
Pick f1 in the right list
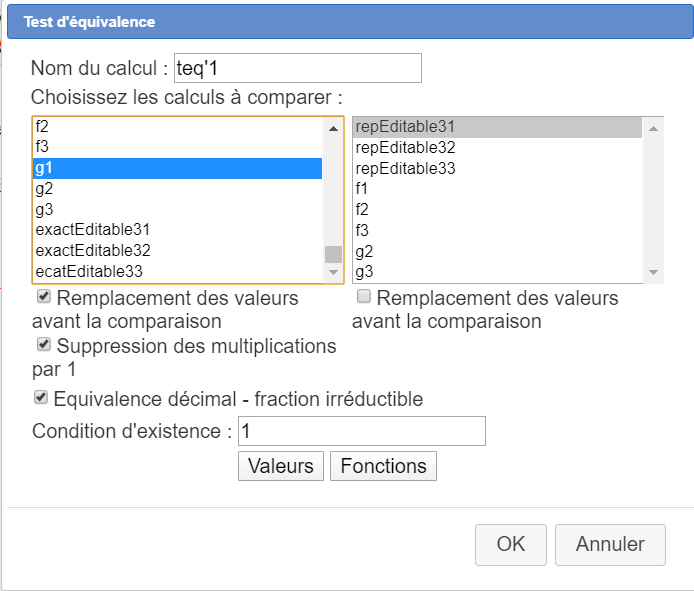(x=362, y=189)
